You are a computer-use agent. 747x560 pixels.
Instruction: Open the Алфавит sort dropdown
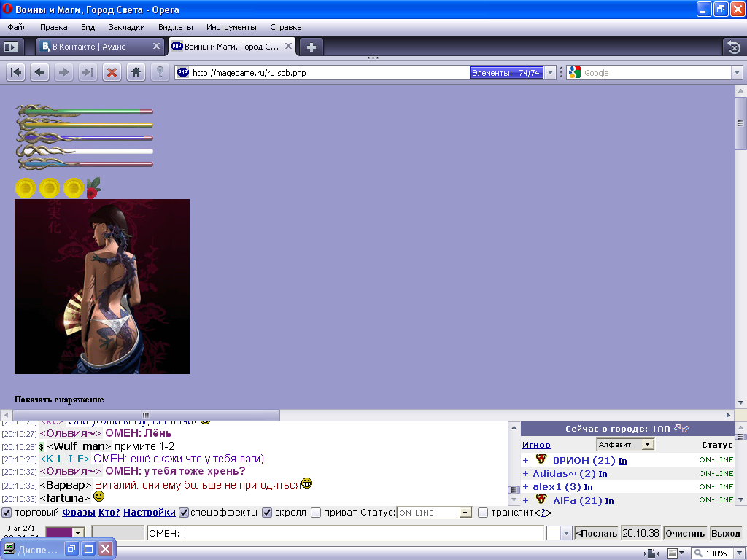pyautogui.click(x=647, y=444)
